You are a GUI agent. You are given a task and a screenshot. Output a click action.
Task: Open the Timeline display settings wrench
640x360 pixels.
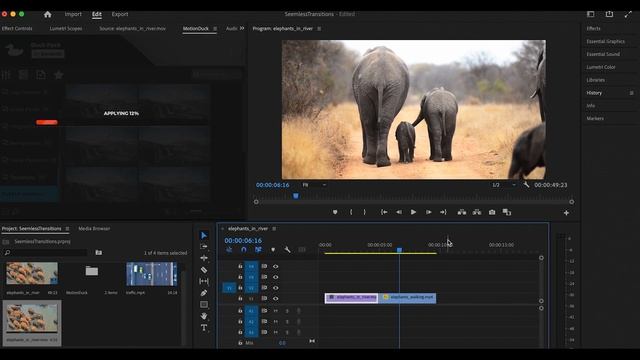tap(287, 250)
